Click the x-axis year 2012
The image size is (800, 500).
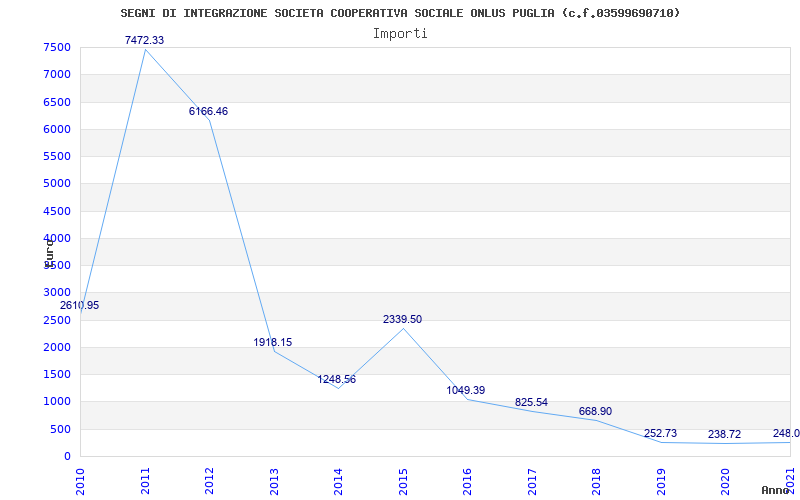[209, 481]
